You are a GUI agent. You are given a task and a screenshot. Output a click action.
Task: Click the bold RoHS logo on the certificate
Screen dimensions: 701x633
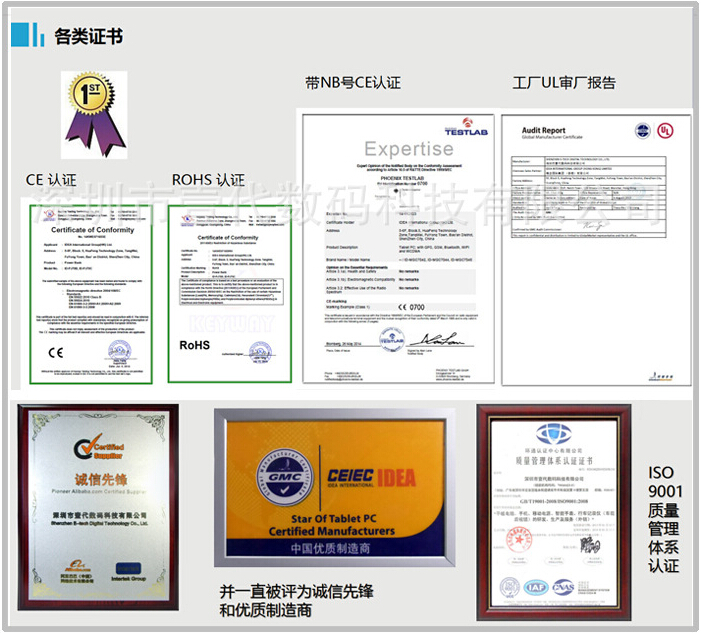point(194,344)
